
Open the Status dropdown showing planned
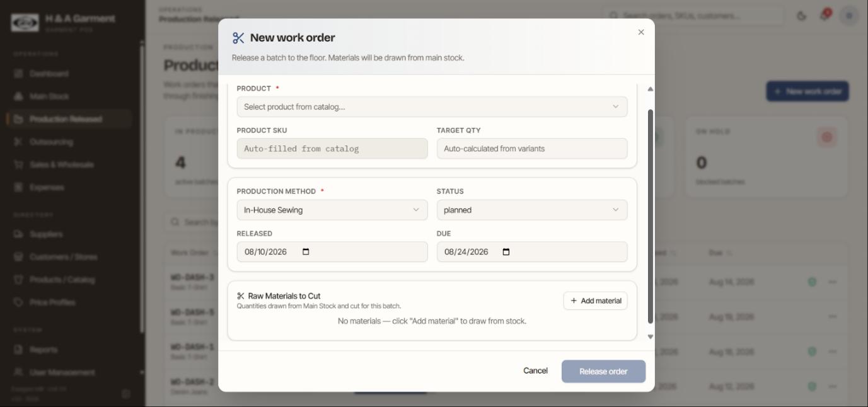click(532, 210)
